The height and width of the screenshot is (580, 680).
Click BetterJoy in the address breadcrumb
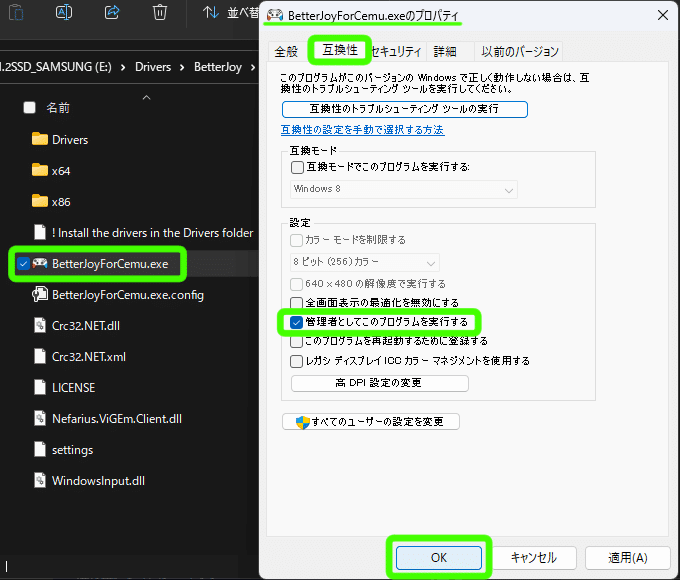coord(218,67)
